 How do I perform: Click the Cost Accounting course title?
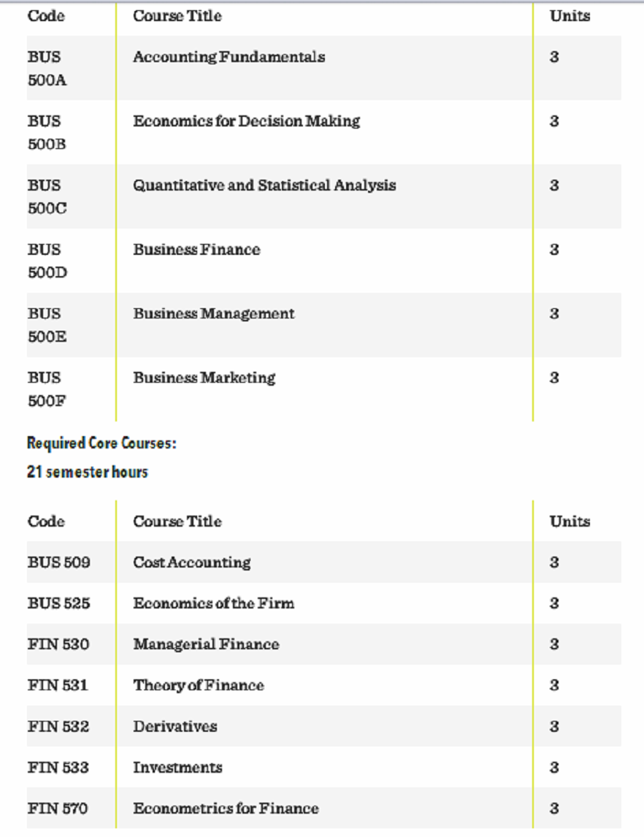pyautogui.click(x=191, y=562)
